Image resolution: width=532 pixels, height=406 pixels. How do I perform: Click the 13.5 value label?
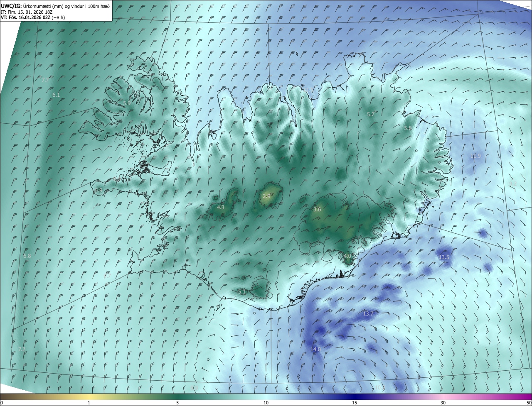point(444,257)
